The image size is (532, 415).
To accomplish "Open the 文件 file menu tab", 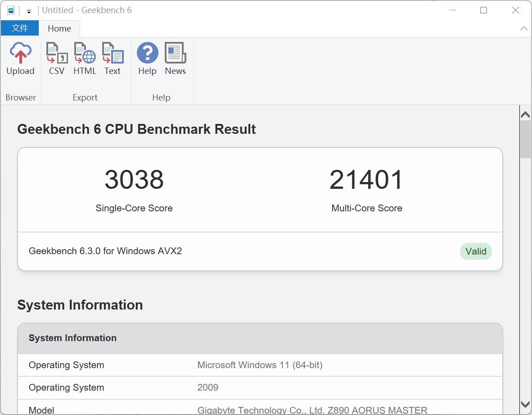I will (x=20, y=28).
